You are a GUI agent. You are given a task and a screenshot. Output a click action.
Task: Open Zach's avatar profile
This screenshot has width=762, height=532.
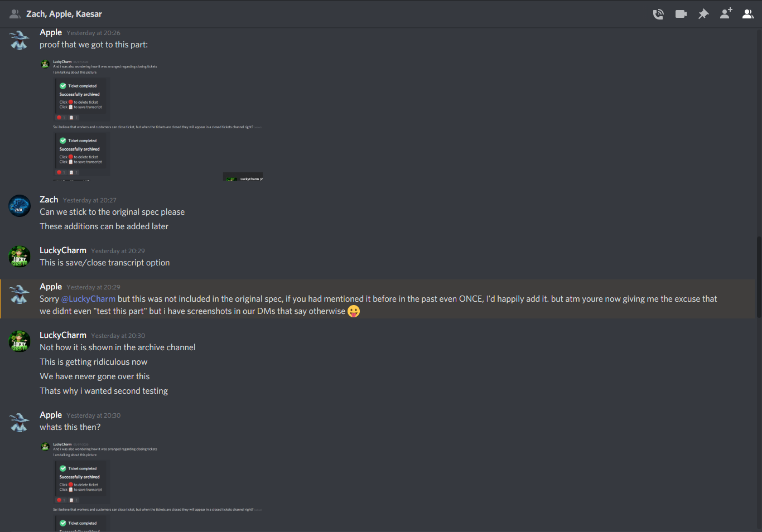[x=20, y=206]
